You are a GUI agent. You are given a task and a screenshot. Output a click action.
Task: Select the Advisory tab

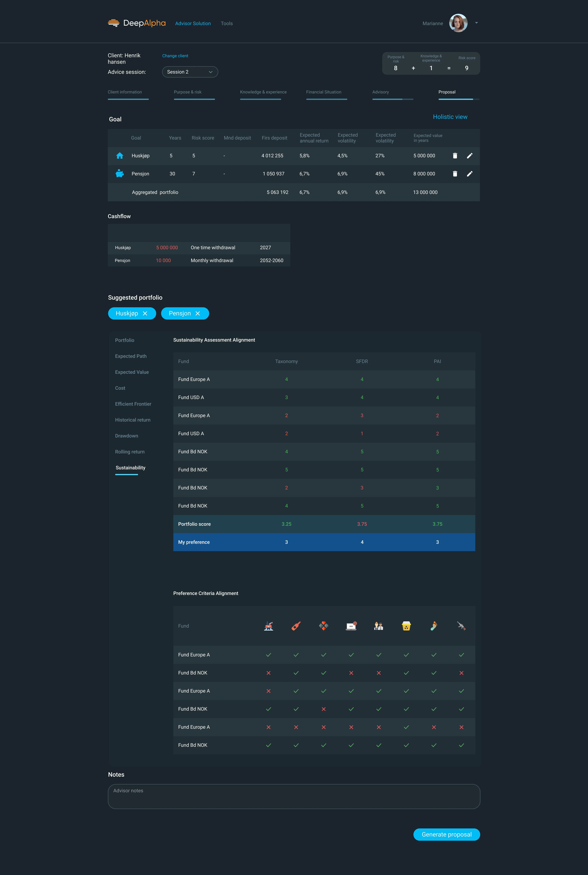pyautogui.click(x=381, y=92)
